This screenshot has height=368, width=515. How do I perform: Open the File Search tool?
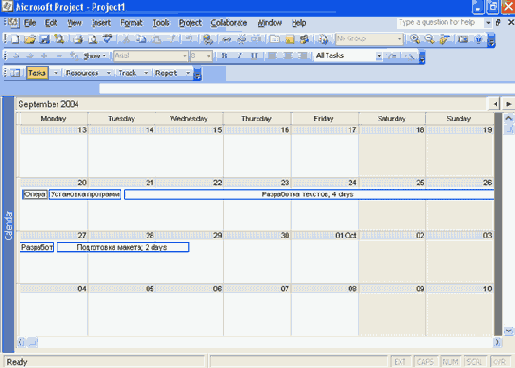click(60, 39)
